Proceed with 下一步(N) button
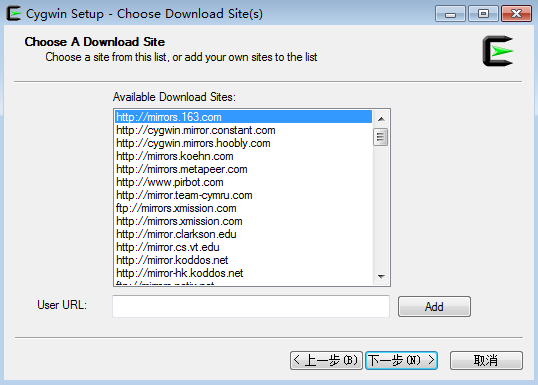Viewport: 538px width, 385px height. (401, 360)
